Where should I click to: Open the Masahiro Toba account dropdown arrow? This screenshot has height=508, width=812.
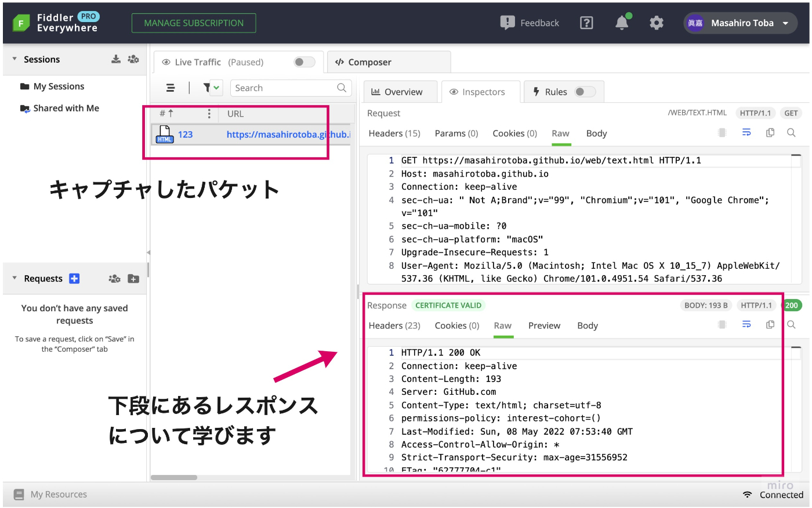coord(785,23)
